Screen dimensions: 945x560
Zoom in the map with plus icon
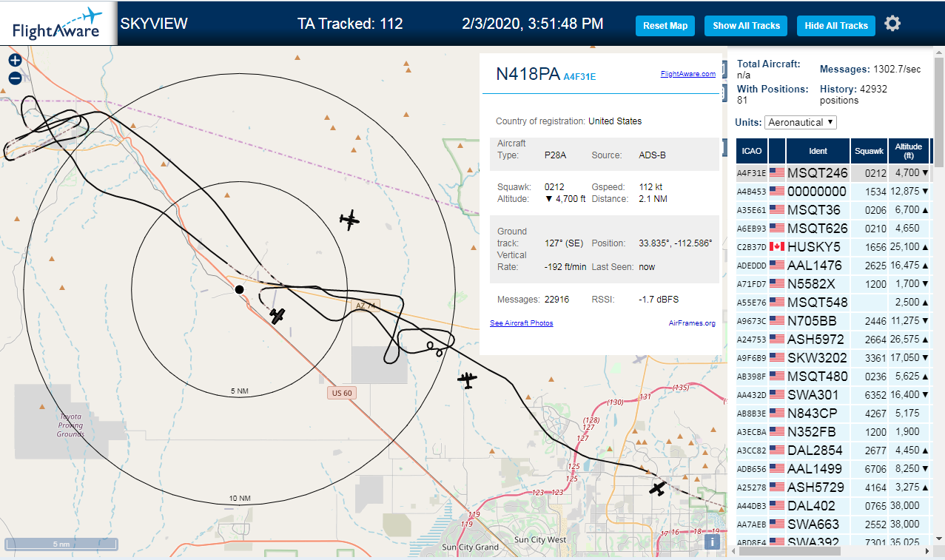pyautogui.click(x=15, y=60)
